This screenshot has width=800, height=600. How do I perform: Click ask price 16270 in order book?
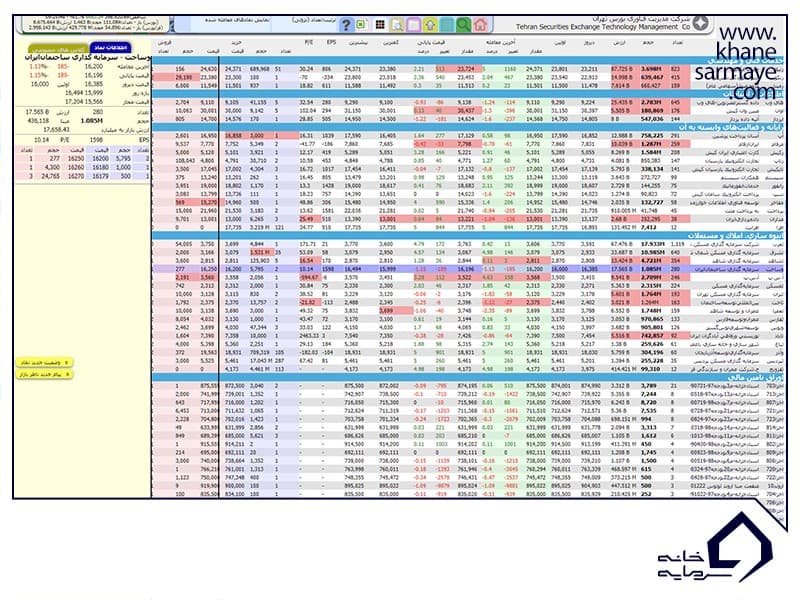coord(76,176)
